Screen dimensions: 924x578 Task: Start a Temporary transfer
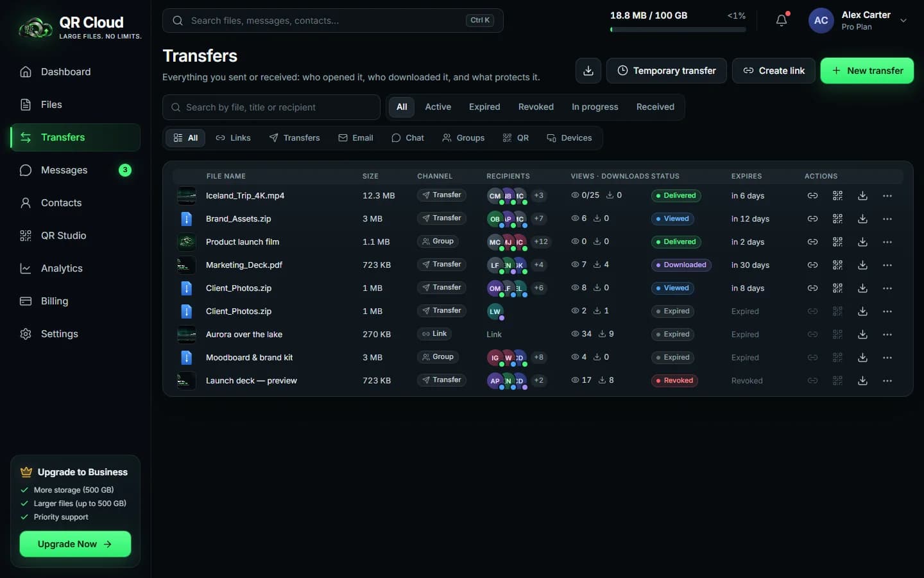[x=667, y=71]
